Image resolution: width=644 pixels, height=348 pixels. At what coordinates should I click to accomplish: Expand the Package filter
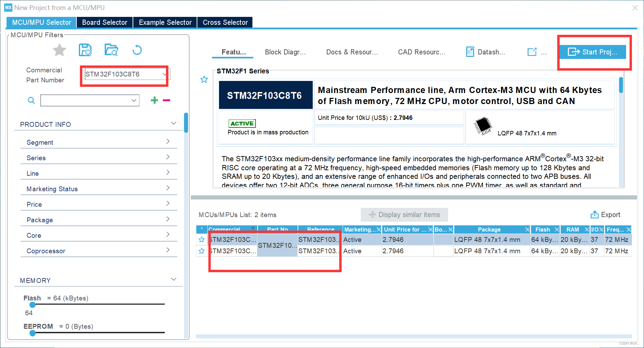[x=168, y=219]
